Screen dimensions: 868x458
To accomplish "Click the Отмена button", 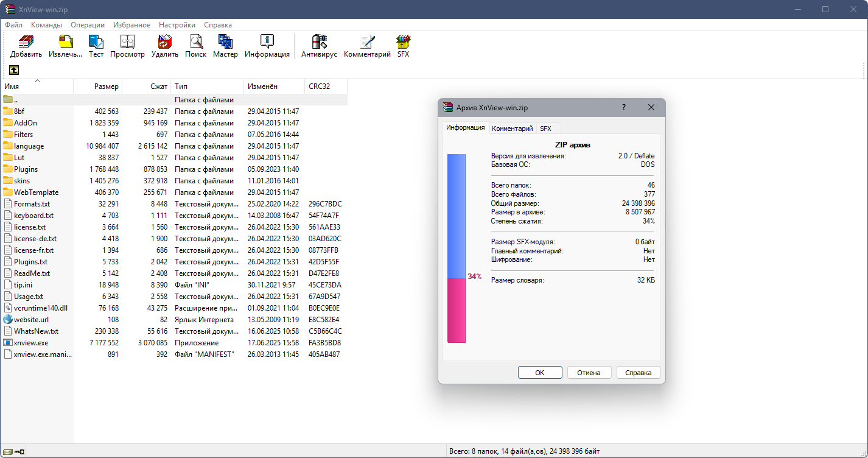I will [x=589, y=373].
